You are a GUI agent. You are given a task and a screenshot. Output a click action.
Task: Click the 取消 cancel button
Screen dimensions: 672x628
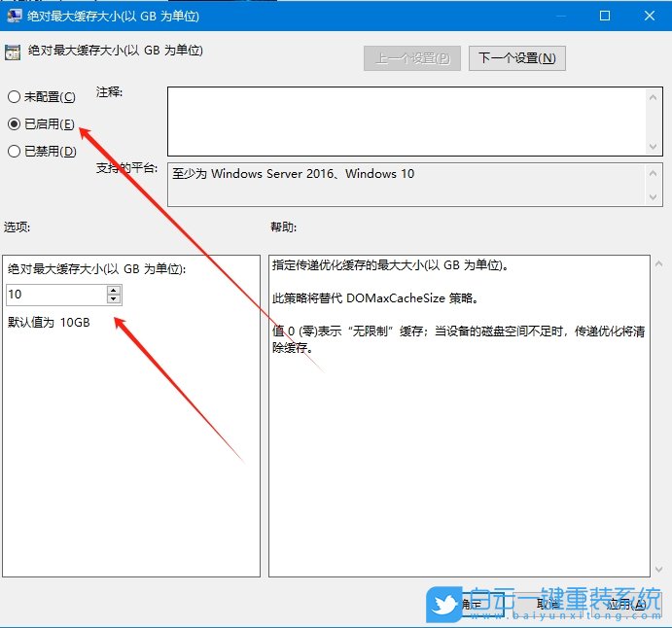(x=548, y=605)
